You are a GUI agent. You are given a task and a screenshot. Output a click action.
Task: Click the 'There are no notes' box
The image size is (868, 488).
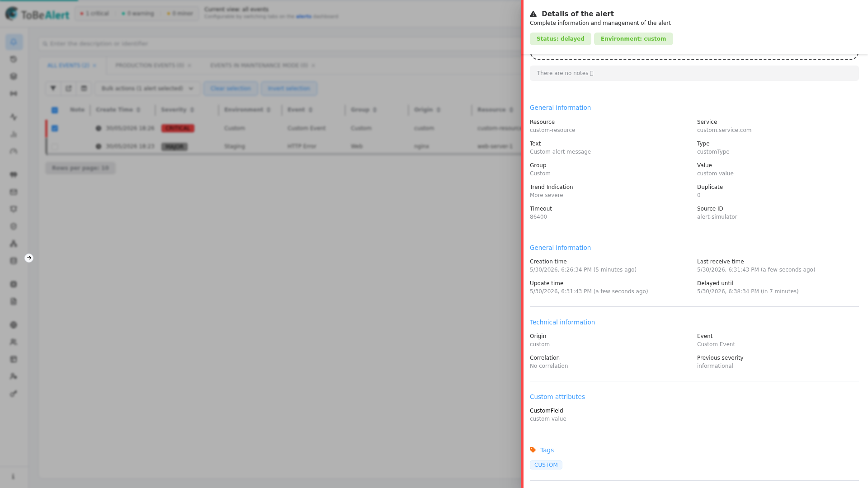pos(694,73)
